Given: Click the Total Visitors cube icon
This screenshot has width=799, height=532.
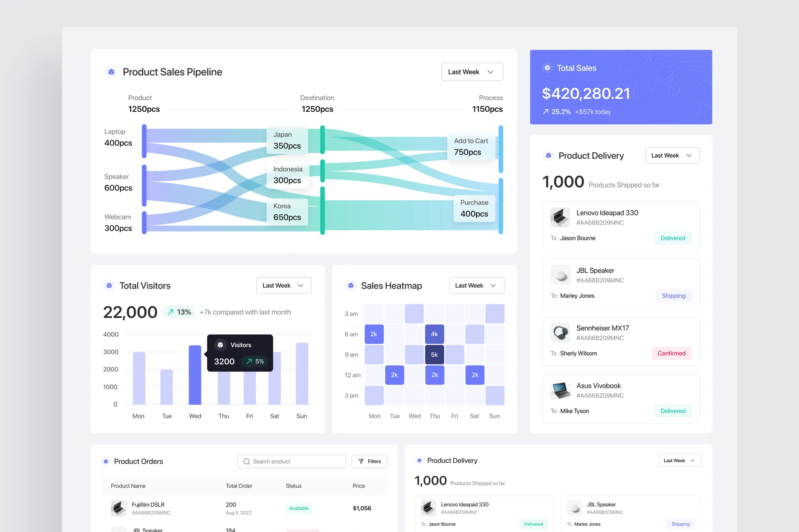Looking at the screenshot, I should (x=109, y=286).
